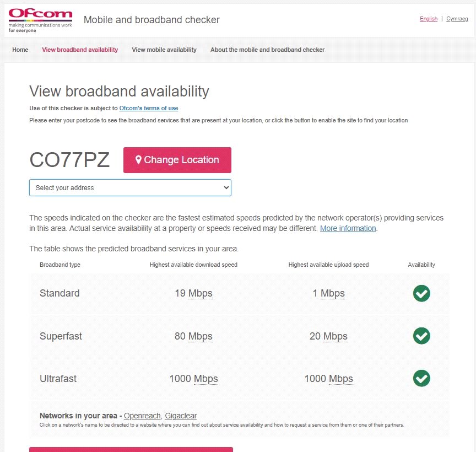Viewport: 476px width, 452px height.
Task: Click the Superfast availability green checkmark
Action: coord(421,336)
